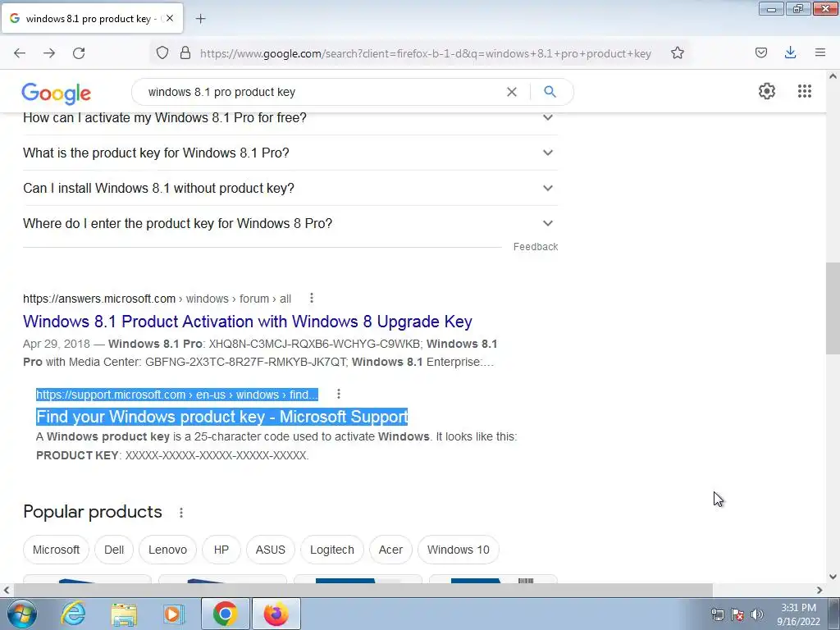The width and height of the screenshot is (840, 630).
Task: Go to Google home via logo
Action: click(x=57, y=94)
